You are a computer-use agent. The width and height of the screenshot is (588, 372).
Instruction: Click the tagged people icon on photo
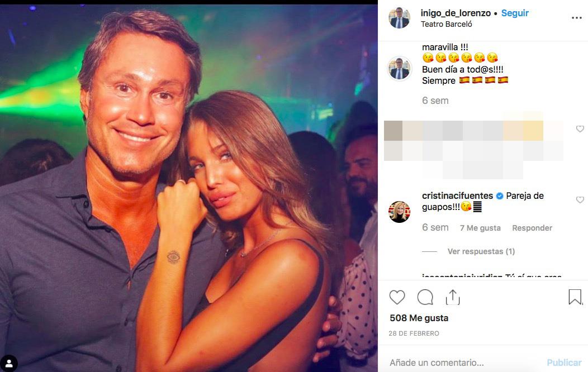pyautogui.click(x=9, y=363)
